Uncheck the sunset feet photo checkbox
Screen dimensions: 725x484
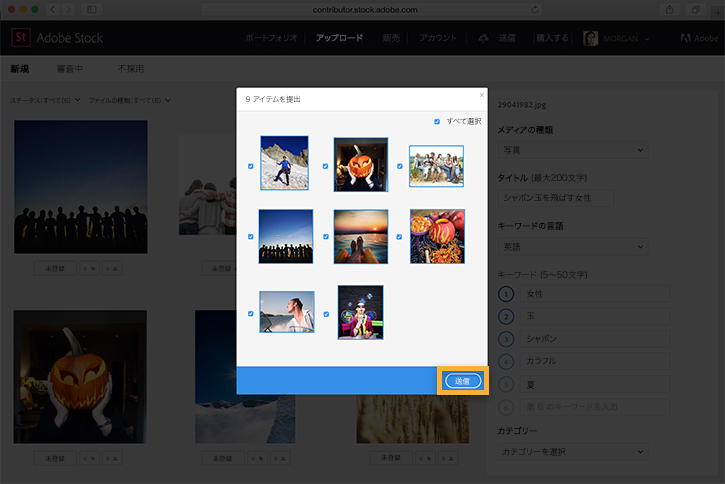[x=326, y=237]
